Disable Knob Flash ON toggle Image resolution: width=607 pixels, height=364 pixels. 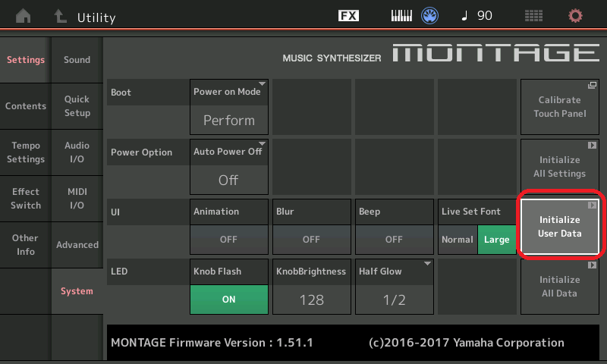coord(228,299)
